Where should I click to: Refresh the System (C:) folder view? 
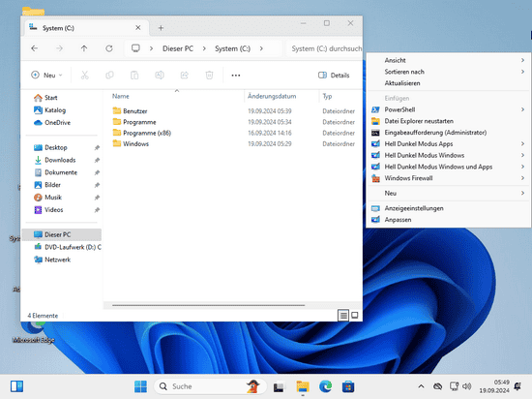[109, 48]
